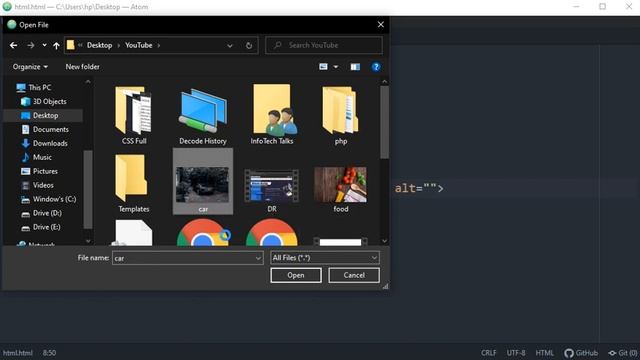Select the Decode History folder
The height and width of the screenshot is (360, 640).
click(x=203, y=115)
